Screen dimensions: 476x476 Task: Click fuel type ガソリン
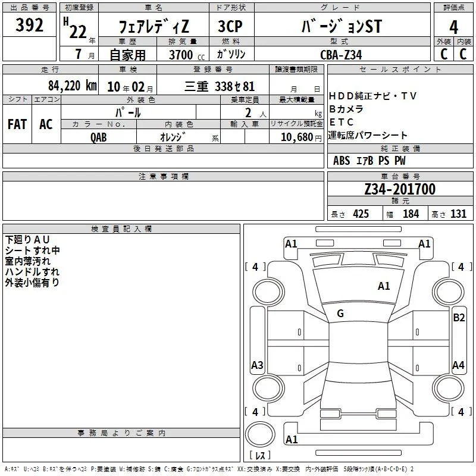pyautogui.click(x=231, y=54)
